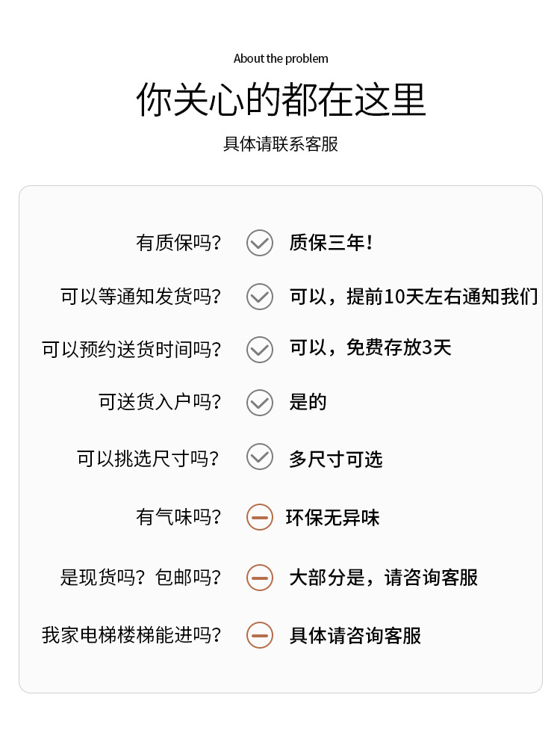Select the checkmark next to 可以预约送货时间吗?
560x742 pixels.
point(260,349)
